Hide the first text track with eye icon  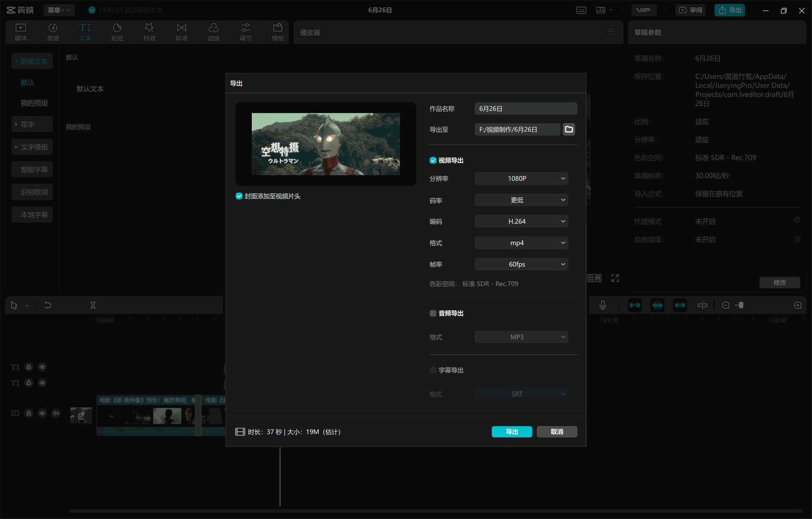[42, 367]
